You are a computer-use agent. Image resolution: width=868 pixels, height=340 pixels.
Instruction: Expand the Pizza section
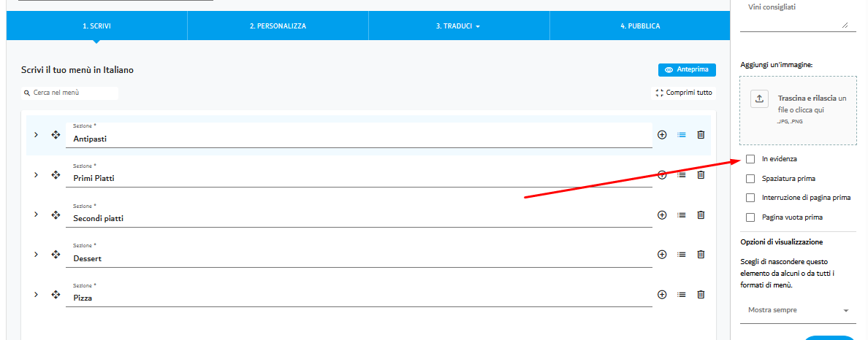point(36,295)
